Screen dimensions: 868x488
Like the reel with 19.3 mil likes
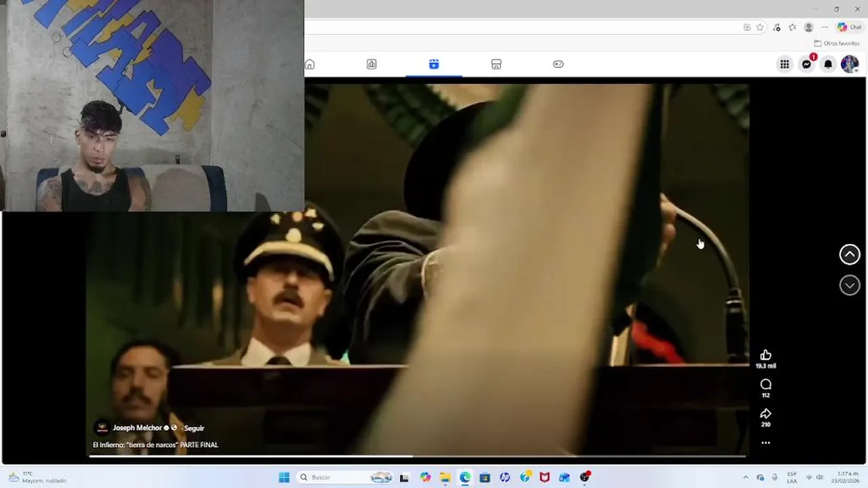(x=766, y=355)
